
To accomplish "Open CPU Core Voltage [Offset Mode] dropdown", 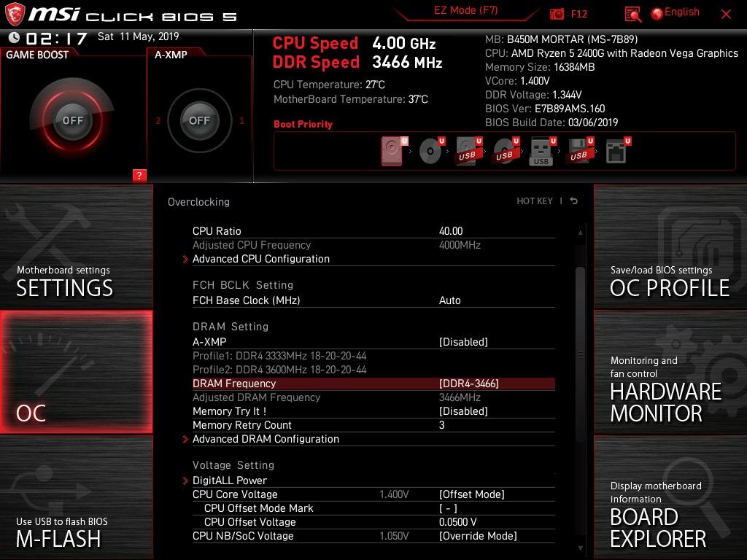I will tap(472, 494).
